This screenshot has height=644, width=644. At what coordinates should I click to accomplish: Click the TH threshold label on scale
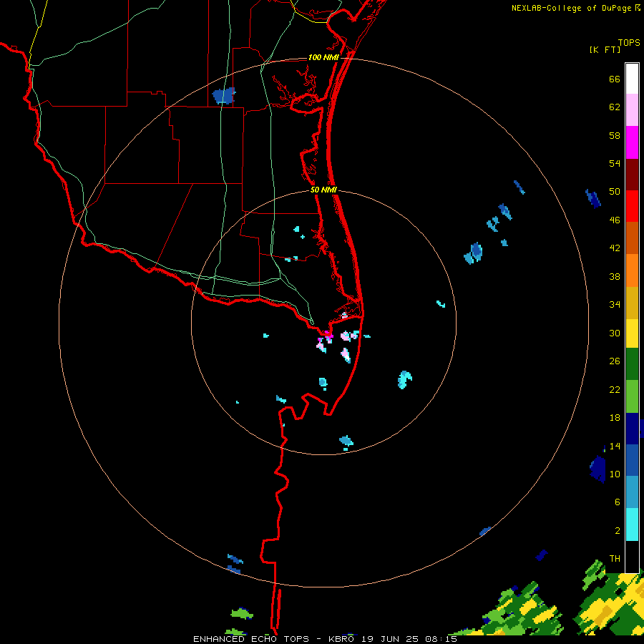point(615,559)
